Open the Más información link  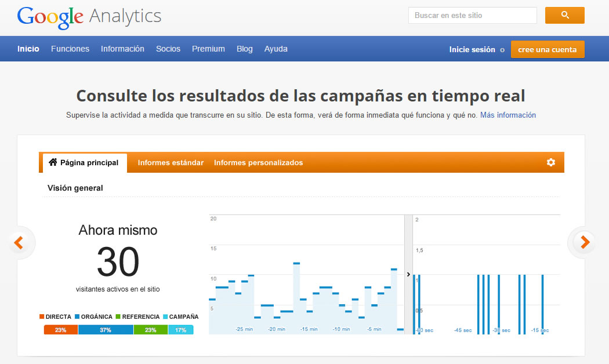click(507, 115)
